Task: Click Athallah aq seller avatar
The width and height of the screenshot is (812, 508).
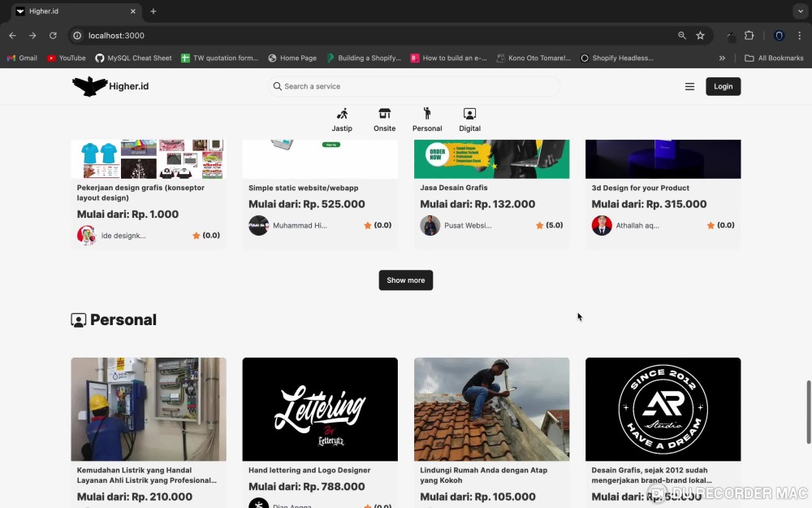Action: [x=602, y=225]
